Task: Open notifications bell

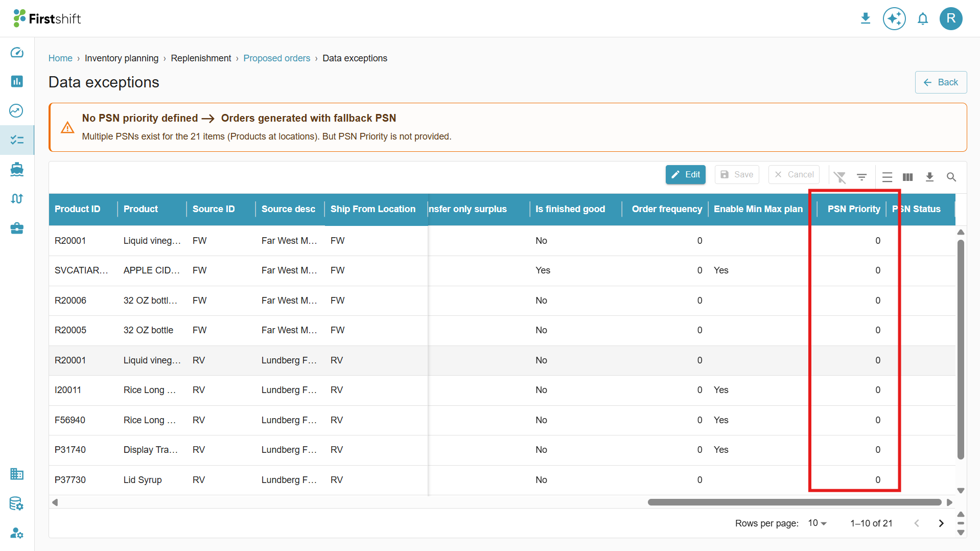Action: 922,19
